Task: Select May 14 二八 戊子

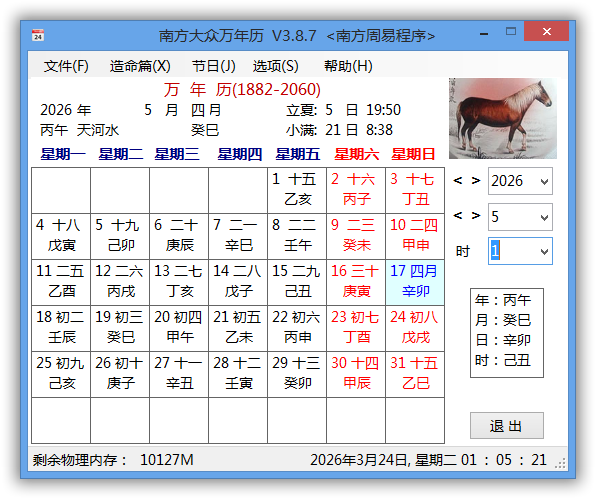Action: pyautogui.click(x=238, y=282)
